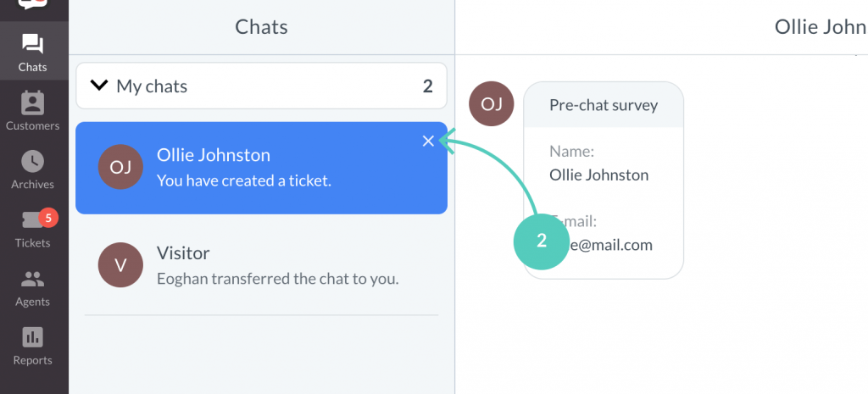Open the Chats section in sidebar

coord(33,52)
